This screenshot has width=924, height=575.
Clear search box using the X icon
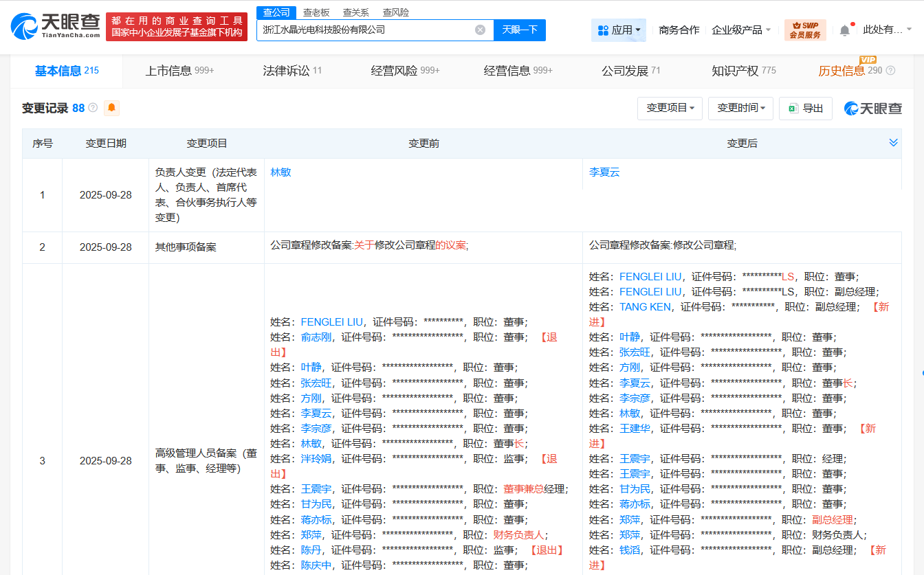(480, 30)
